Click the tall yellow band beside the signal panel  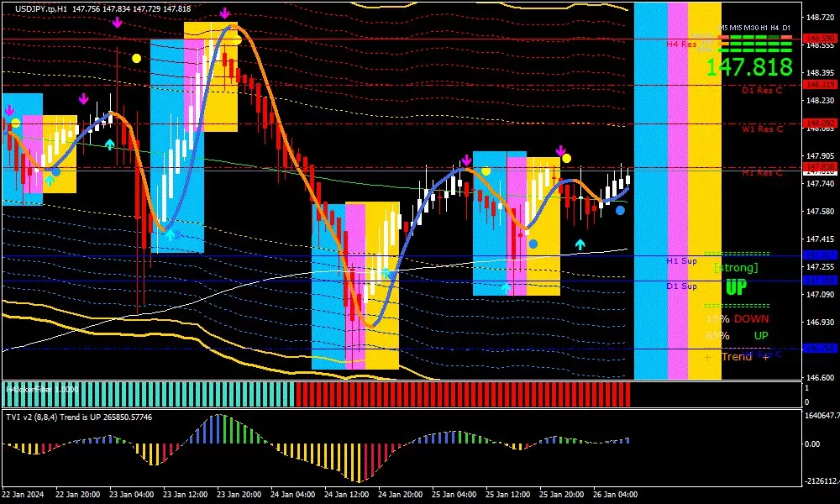tap(705, 190)
